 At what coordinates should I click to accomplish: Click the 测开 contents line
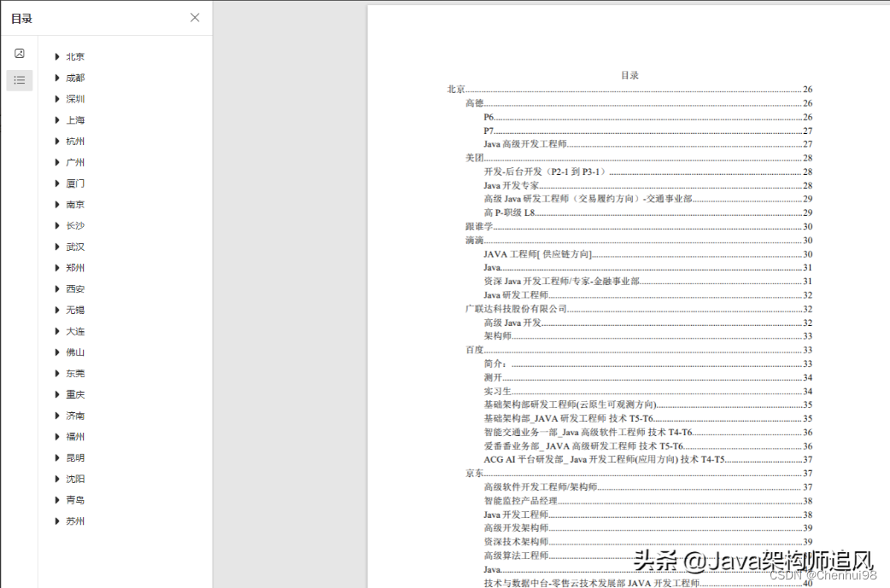click(647, 378)
